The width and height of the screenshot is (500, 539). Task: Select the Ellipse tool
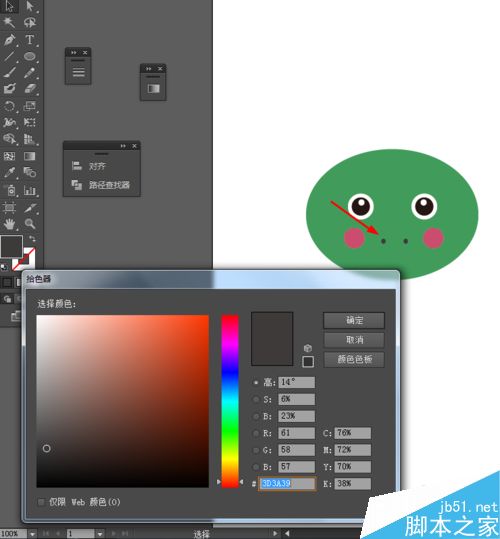(30, 56)
